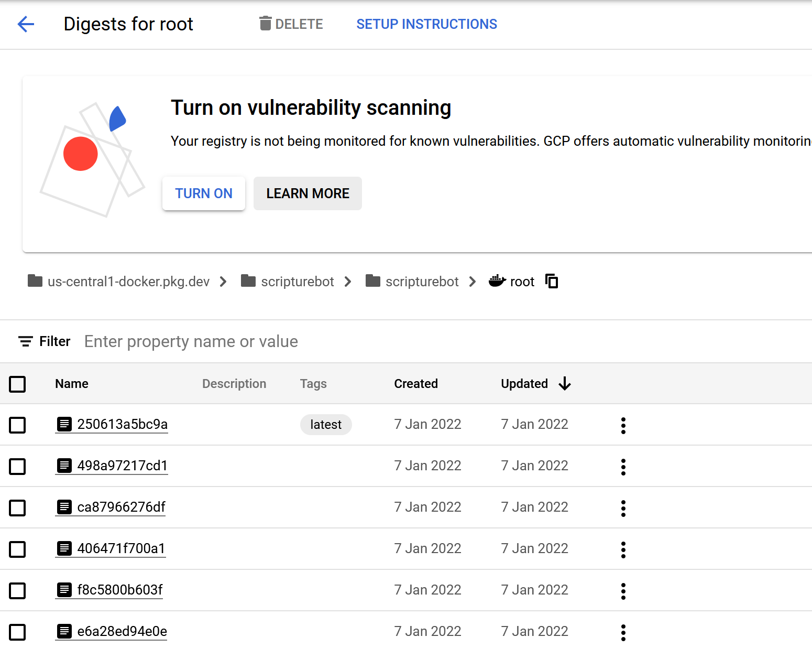
Task: Click the DELETE button in the top bar
Action: tap(291, 24)
